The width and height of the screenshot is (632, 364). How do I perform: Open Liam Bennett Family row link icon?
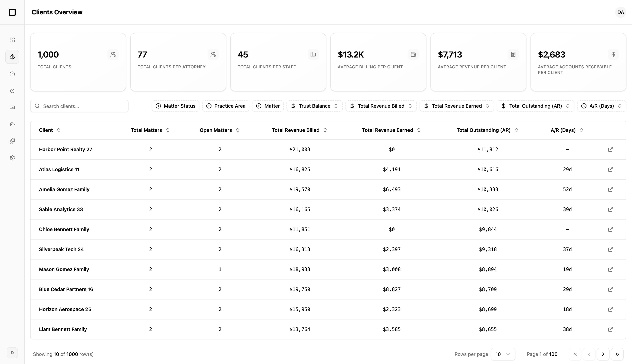(x=610, y=329)
